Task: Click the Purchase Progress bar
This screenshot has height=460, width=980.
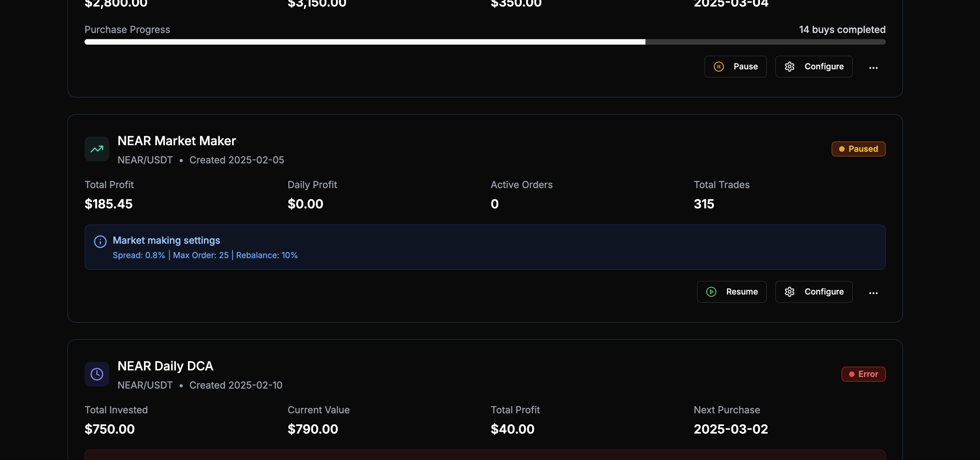Action: click(x=485, y=42)
